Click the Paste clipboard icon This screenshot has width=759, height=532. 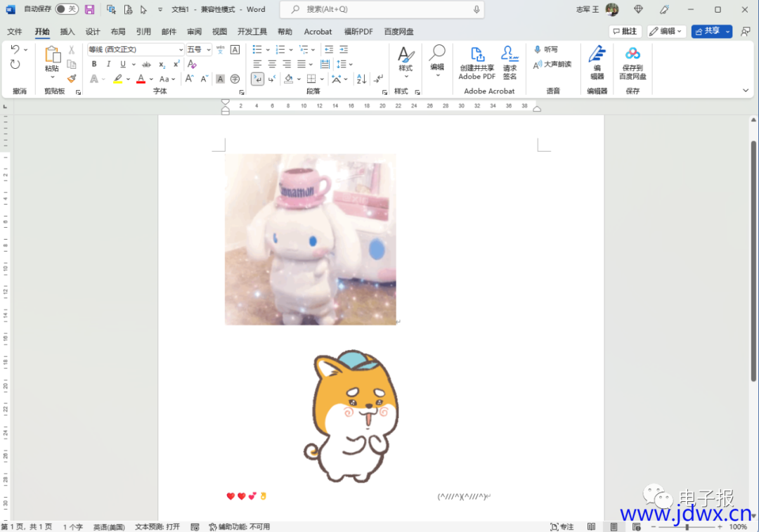[x=52, y=54]
